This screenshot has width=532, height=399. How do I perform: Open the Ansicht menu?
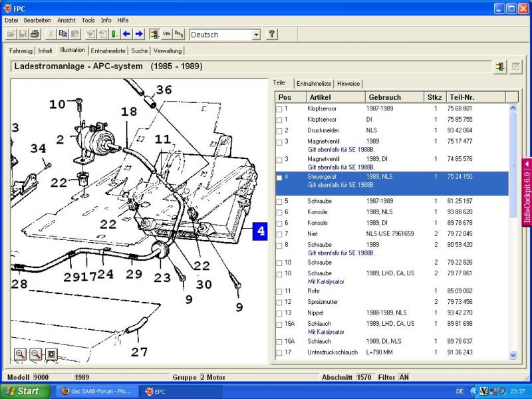click(66, 21)
